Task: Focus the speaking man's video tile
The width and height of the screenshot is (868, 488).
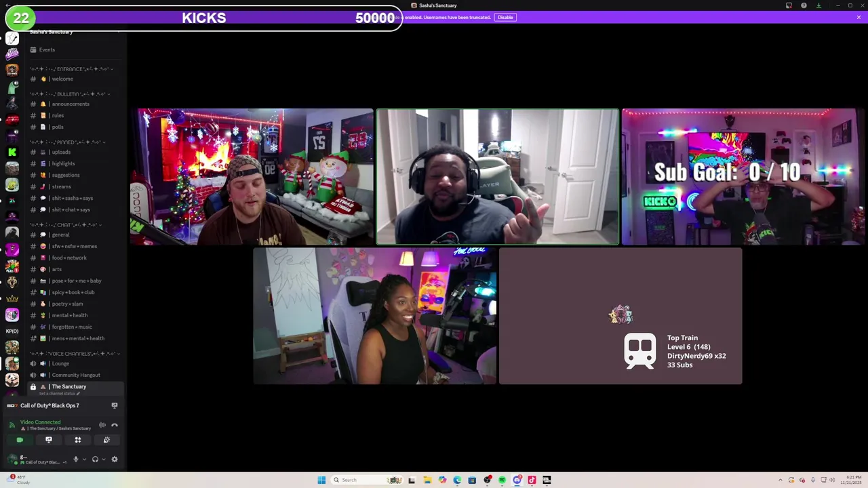Action: pos(498,176)
